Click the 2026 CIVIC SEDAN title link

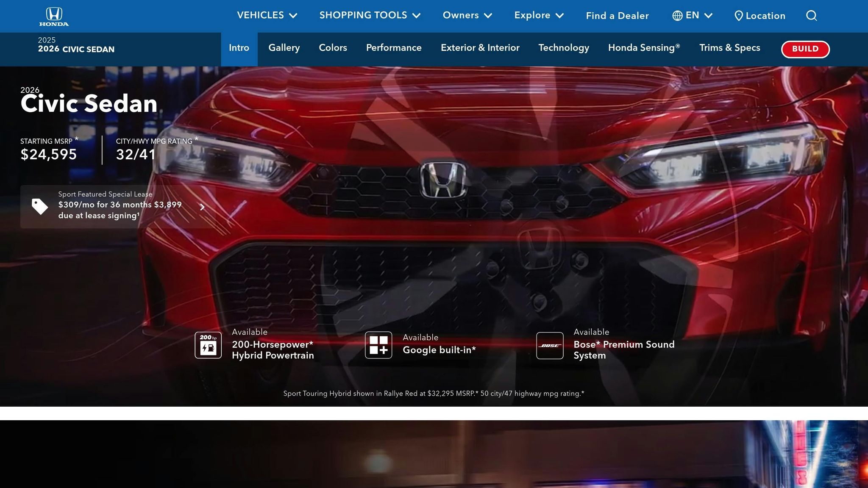pos(76,49)
